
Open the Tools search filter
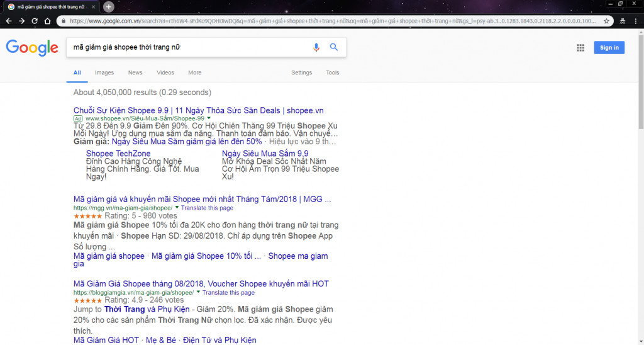coord(332,73)
